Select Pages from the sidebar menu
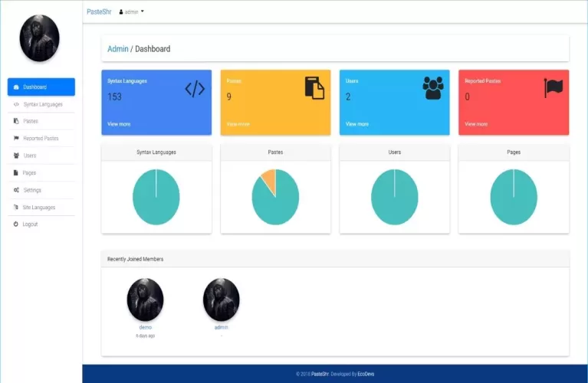588x383 pixels. [x=29, y=173]
